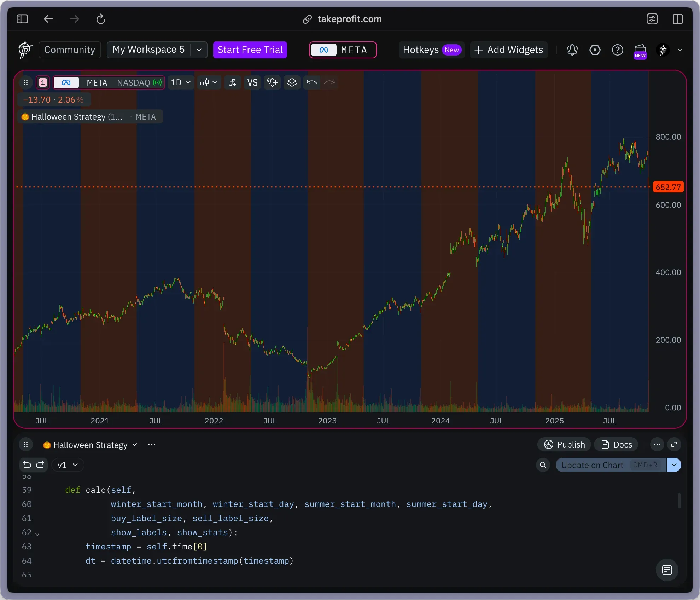Add a chart alert via bell-plus icon

[x=272, y=82]
